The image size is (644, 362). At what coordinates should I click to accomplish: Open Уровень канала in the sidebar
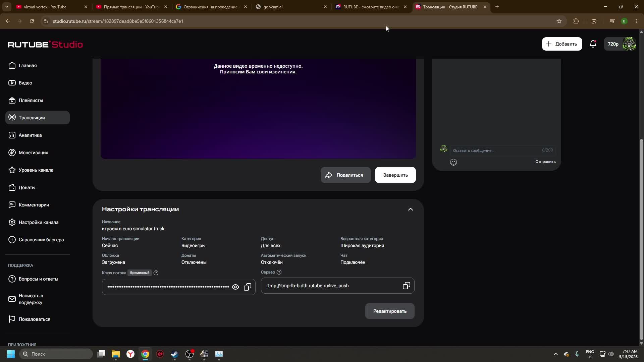pos(38,170)
